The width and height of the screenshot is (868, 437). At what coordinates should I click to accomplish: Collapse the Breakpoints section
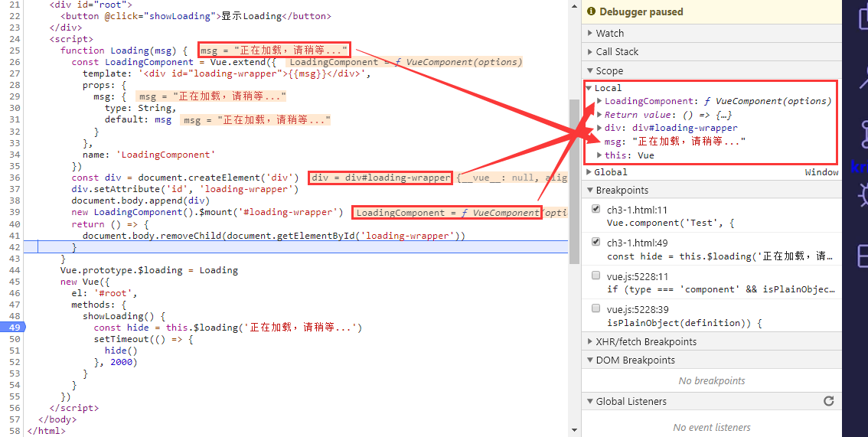[590, 191]
